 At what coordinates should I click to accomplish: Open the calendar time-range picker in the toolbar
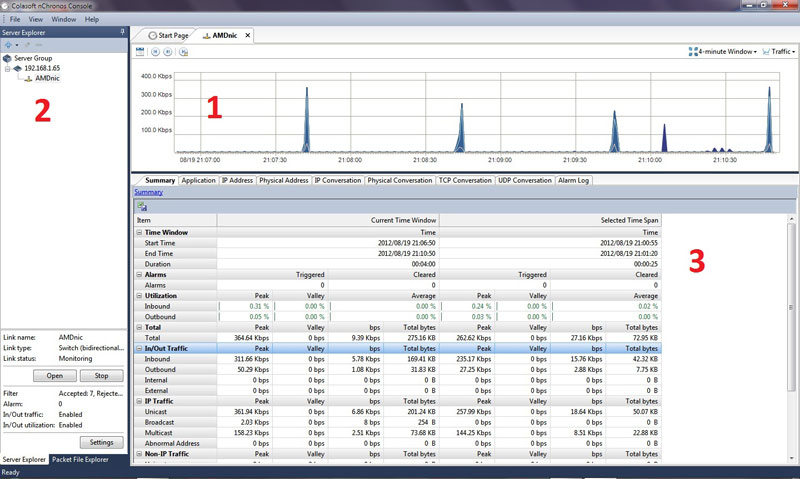click(140, 52)
